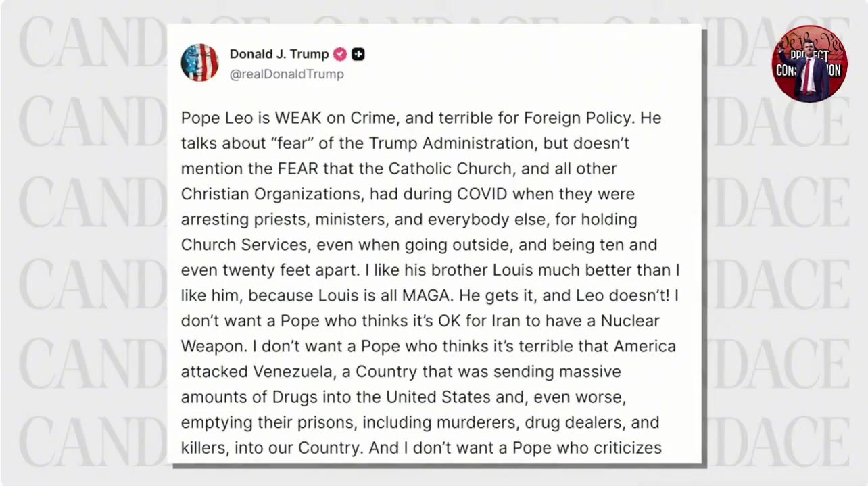Image resolution: width=868 pixels, height=486 pixels.
Task: Click the Donald J. Trump profile avatar
Action: (199, 63)
